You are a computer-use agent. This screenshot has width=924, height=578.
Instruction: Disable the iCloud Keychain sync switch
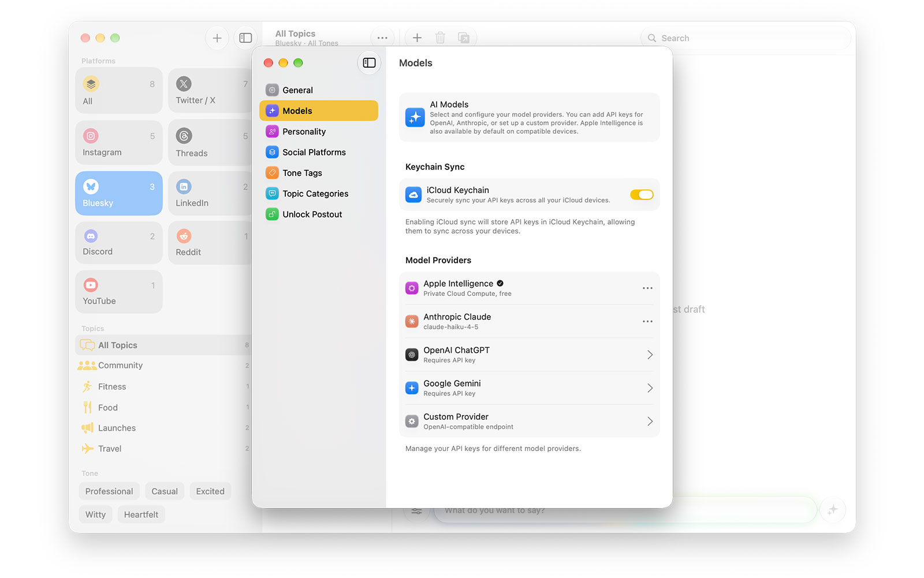642,195
